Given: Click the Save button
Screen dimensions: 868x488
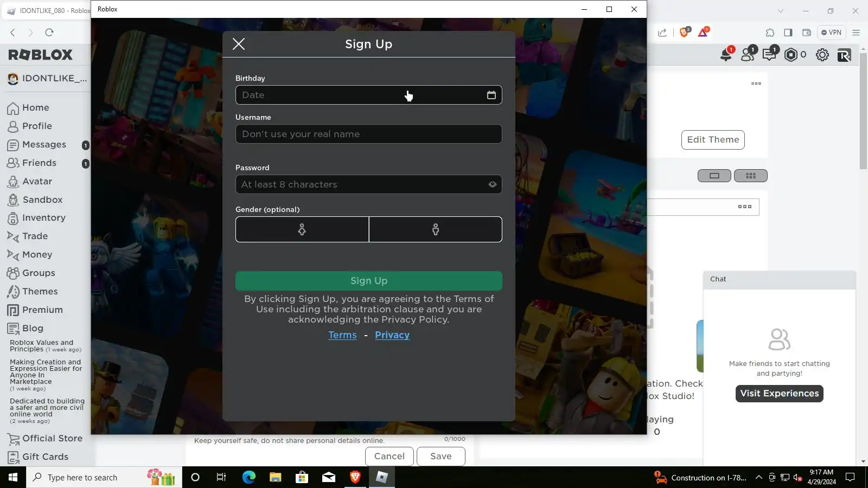Looking at the screenshot, I should 441,457.
